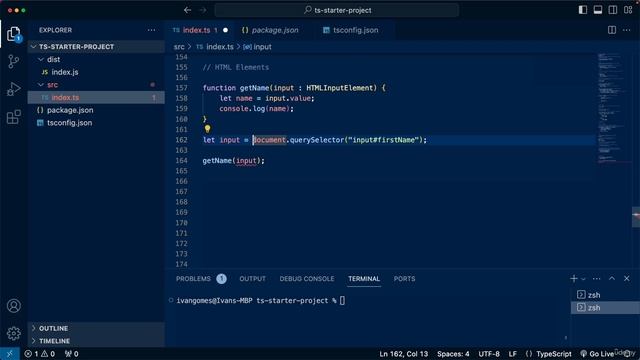640x360 pixels.
Task: Click the Go Live status button
Action: 597,354
